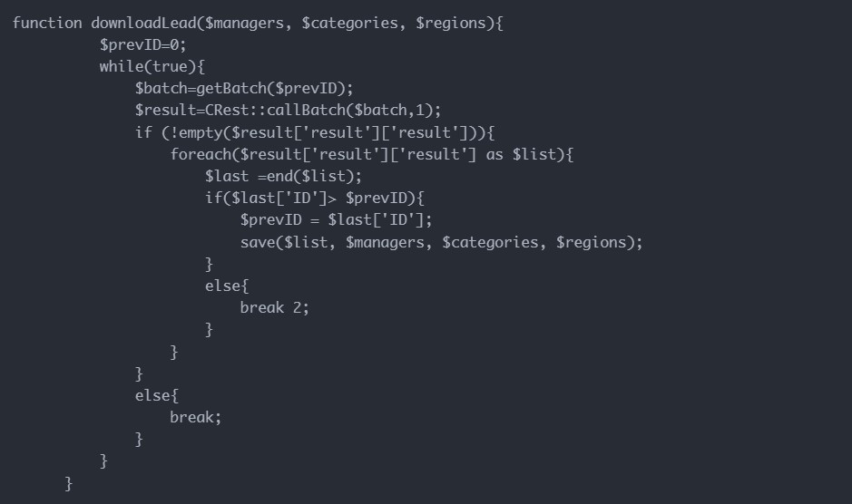This screenshot has width=852, height=504.
Task: Click the $categories parameter in function signature
Action: click(x=349, y=23)
